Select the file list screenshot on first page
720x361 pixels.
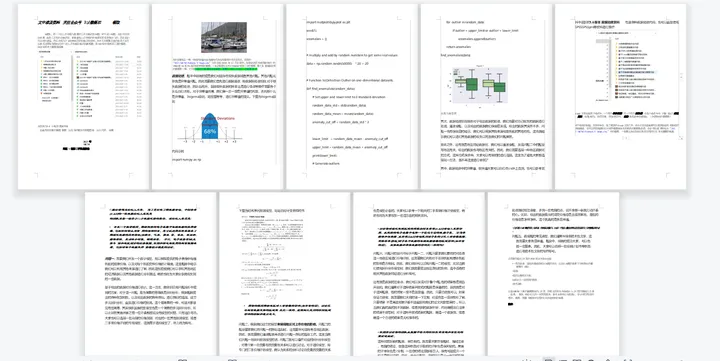[x=90, y=85]
